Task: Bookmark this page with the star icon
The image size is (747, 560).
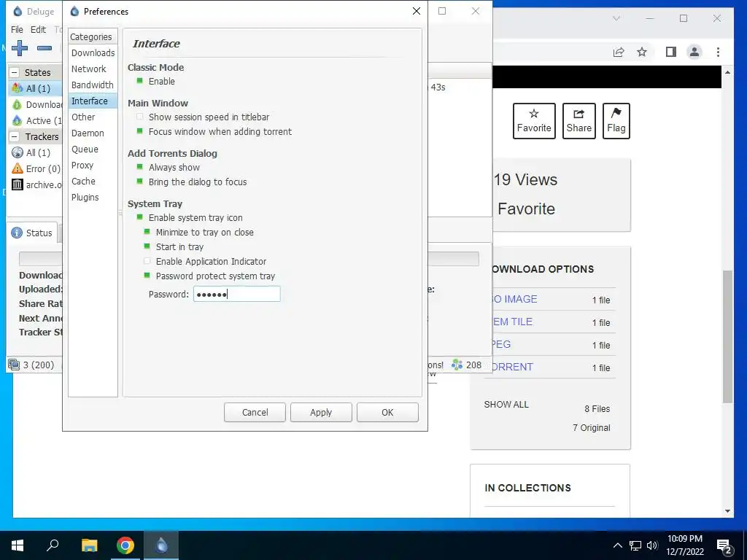Action: pyautogui.click(x=642, y=52)
